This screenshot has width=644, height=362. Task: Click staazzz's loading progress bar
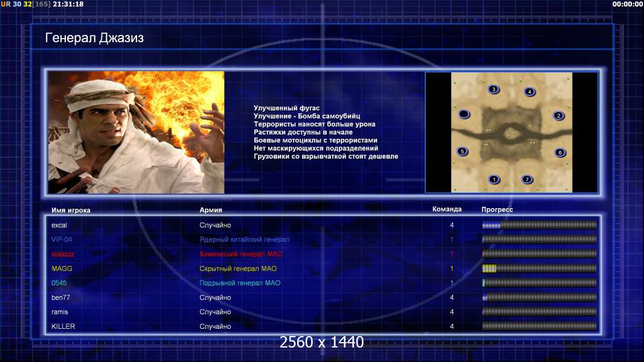[539, 254]
